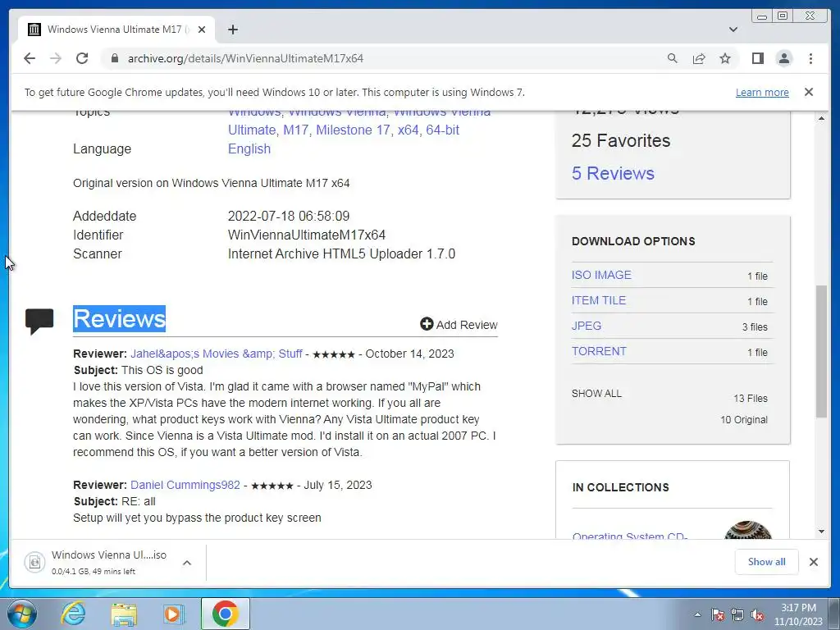This screenshot has height=630, width=840.
Task: Open the Operating System CD collection link
Action: coord(629,536)
